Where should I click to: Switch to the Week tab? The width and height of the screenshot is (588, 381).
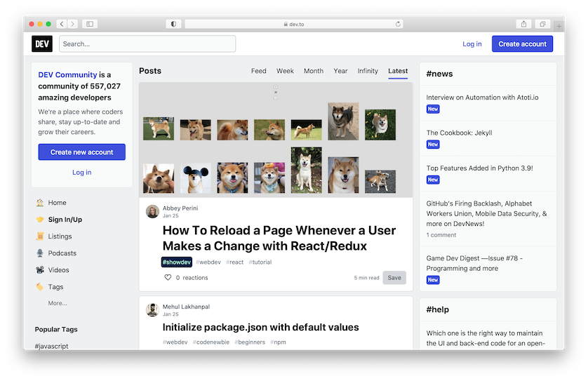[x=285, y=71]
